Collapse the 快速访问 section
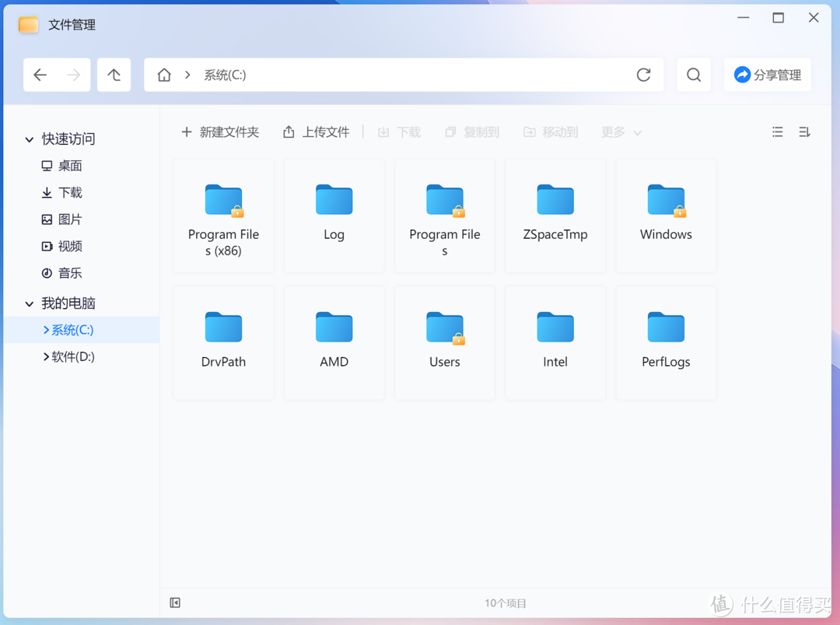 click(x=29, y=139)
